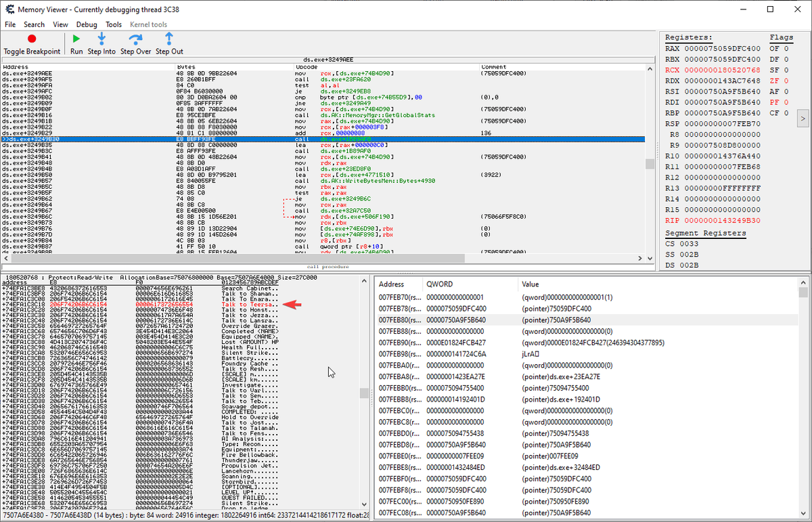Click the Cheat Engine title bar icon
Viewport: 812px width, 522px height.
click(9, 9)
